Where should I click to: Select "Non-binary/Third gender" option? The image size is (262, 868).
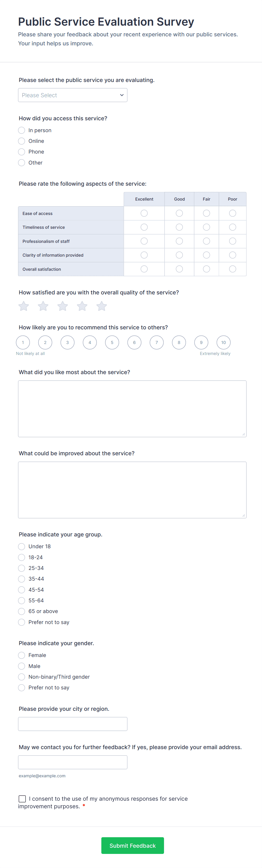22,677
